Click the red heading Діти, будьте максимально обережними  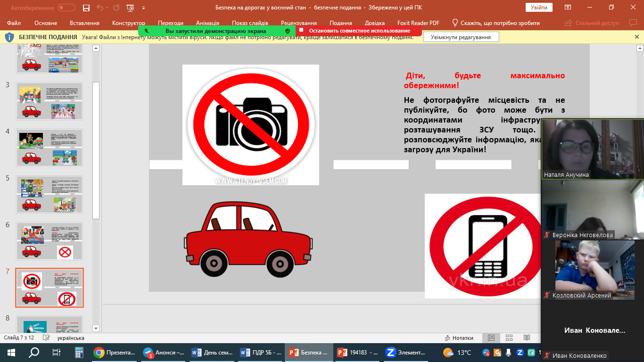click(x=484, y=81)
